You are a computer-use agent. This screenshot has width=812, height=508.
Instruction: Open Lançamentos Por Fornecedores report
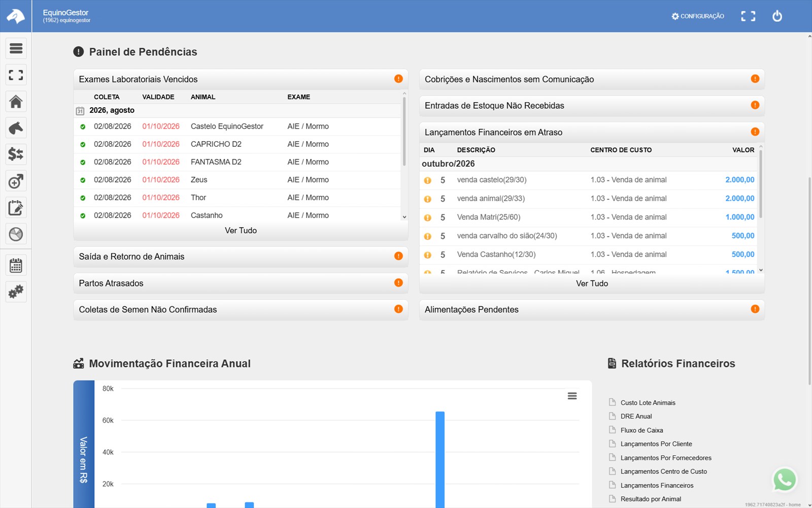666,458
